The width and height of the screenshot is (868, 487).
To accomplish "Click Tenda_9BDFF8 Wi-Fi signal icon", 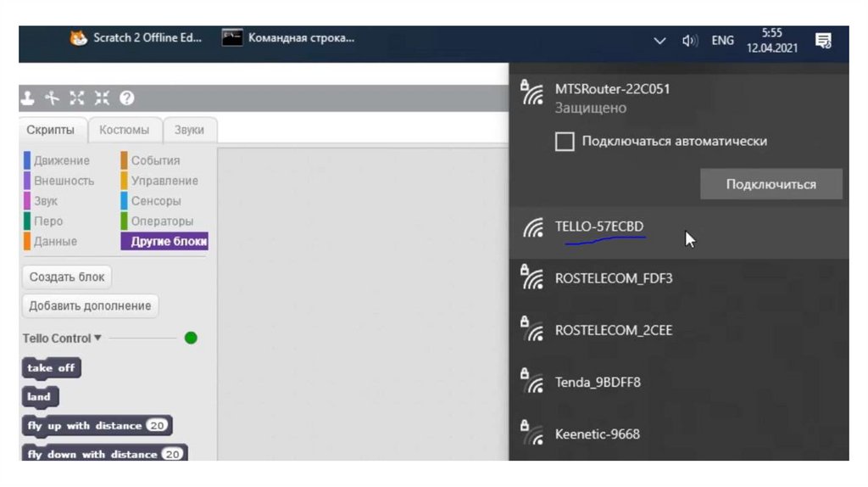I will pos(532,381).
